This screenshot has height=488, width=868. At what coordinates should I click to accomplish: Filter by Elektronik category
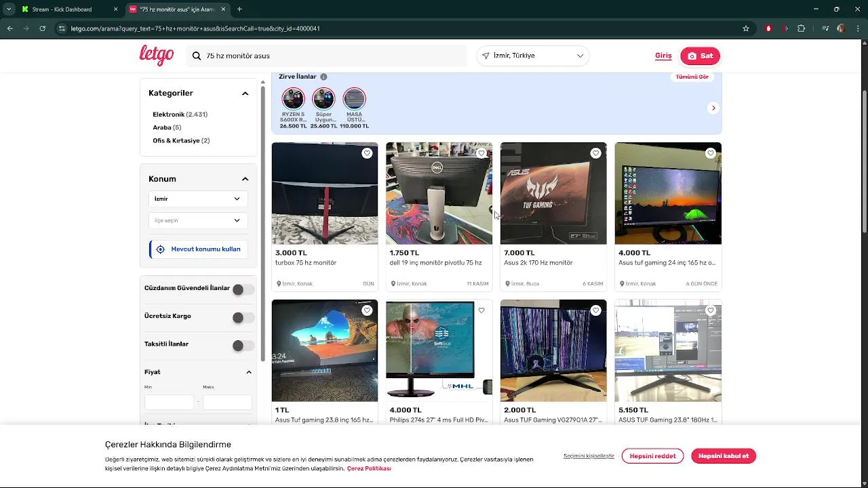[180, 115]
